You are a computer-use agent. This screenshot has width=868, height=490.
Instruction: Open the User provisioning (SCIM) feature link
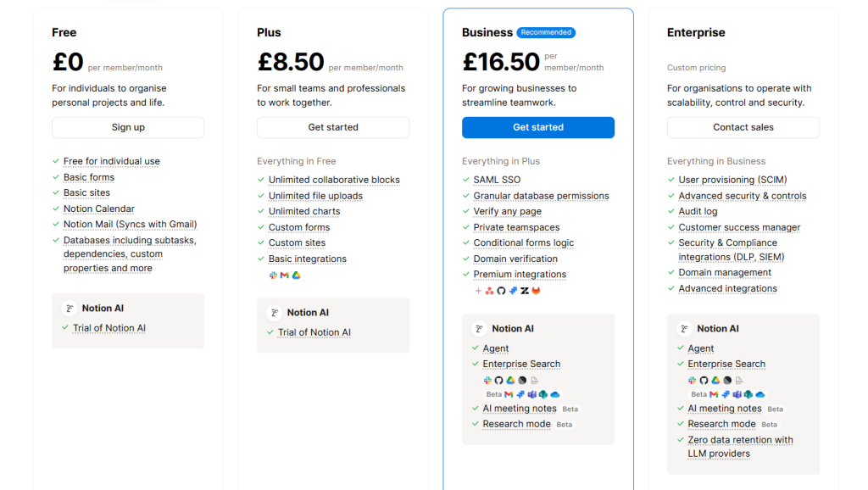pyautogui.click(x=732, y=180)
